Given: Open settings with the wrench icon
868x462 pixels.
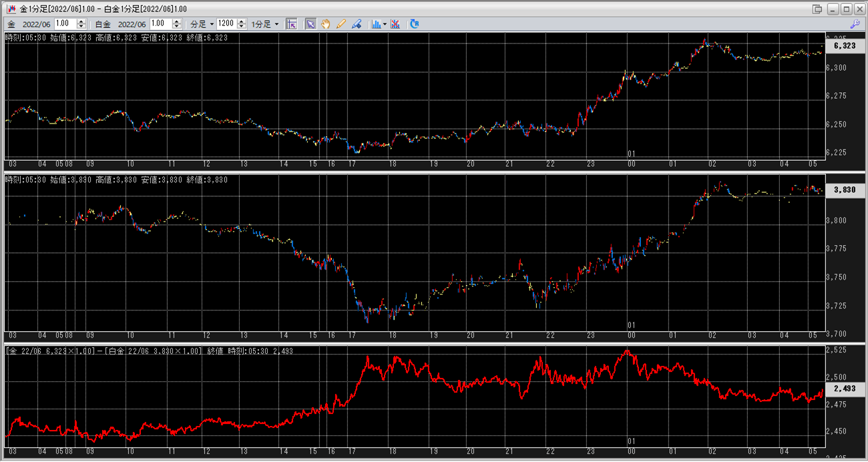Looking at the screenshot, I should [854, 24].
